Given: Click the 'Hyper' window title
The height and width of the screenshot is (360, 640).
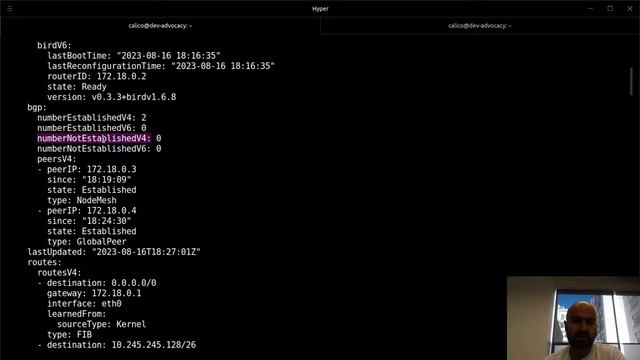Looking at the screenshot, I should tap(320, 9).
